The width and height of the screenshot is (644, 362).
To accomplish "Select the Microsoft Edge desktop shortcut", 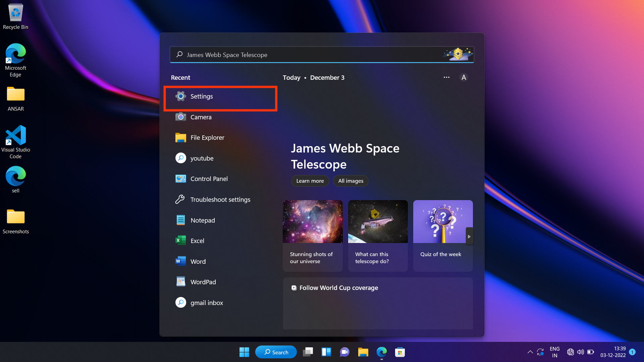I will 16,60.
